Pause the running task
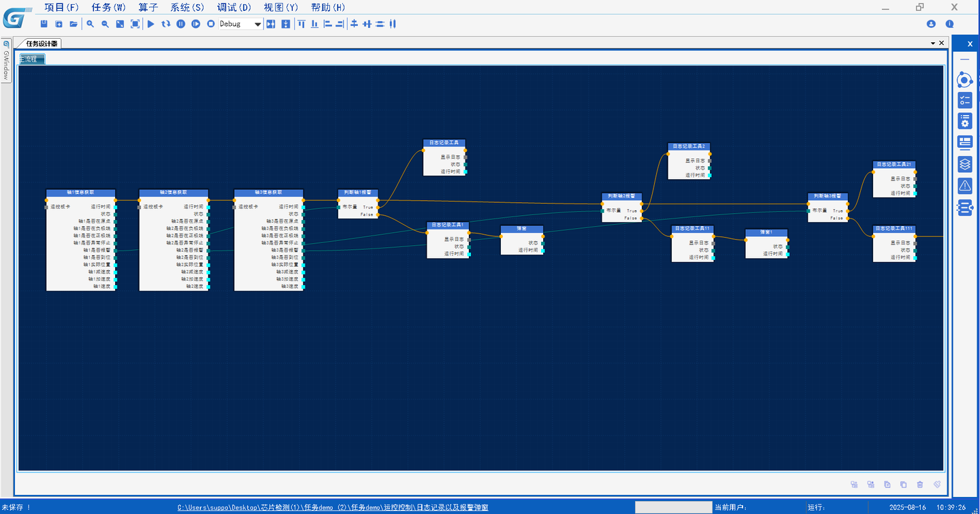The height and width of the screenshot is (514, 980). tap(181, 24)
